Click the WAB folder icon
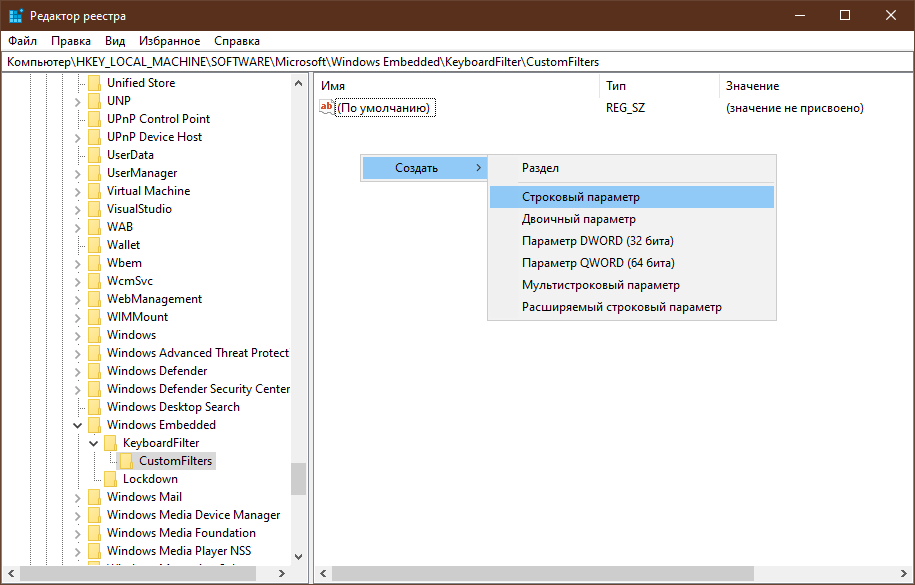The height and width of the screenshot is (585, 915). [95, 227]
